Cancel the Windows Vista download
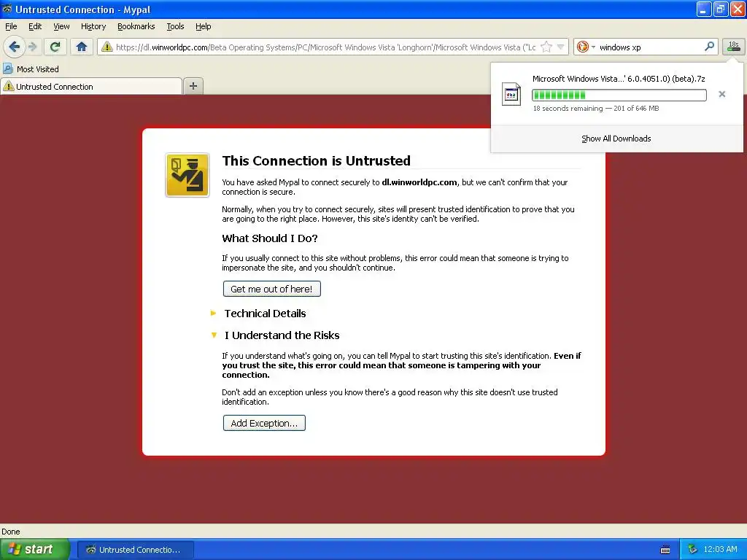Viewport: 747px width, 560px height. click(x=721, y=94)
